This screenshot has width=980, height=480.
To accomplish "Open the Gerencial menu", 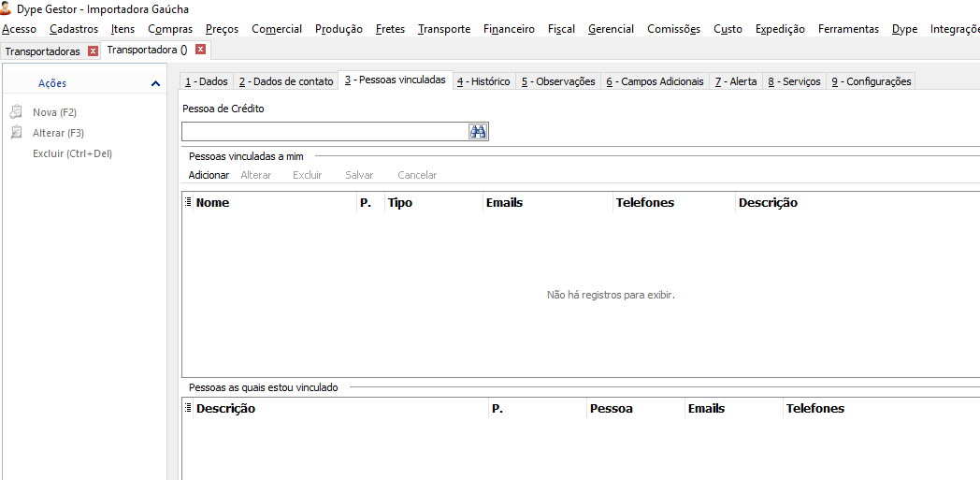I will click(612, 29).
